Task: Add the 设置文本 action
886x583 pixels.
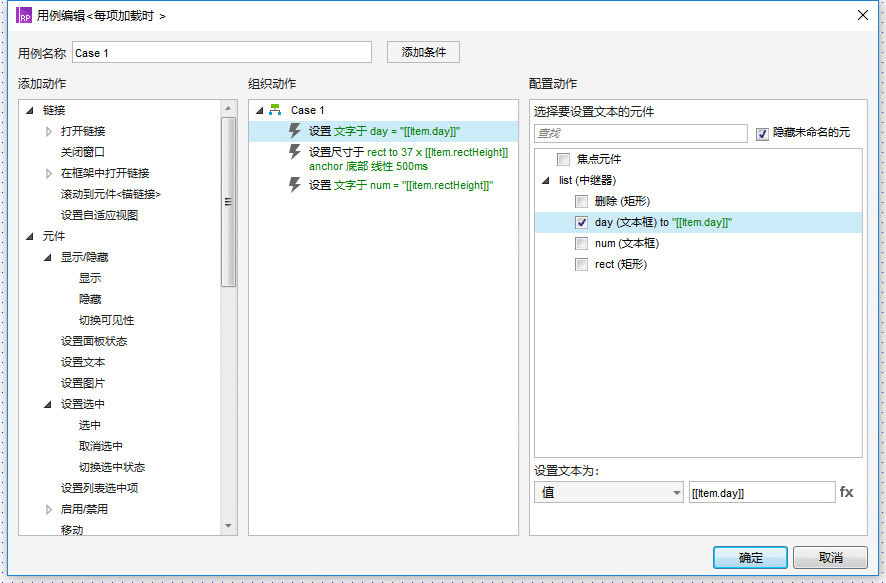Action: pyautogui.click(x=83, y=362)
